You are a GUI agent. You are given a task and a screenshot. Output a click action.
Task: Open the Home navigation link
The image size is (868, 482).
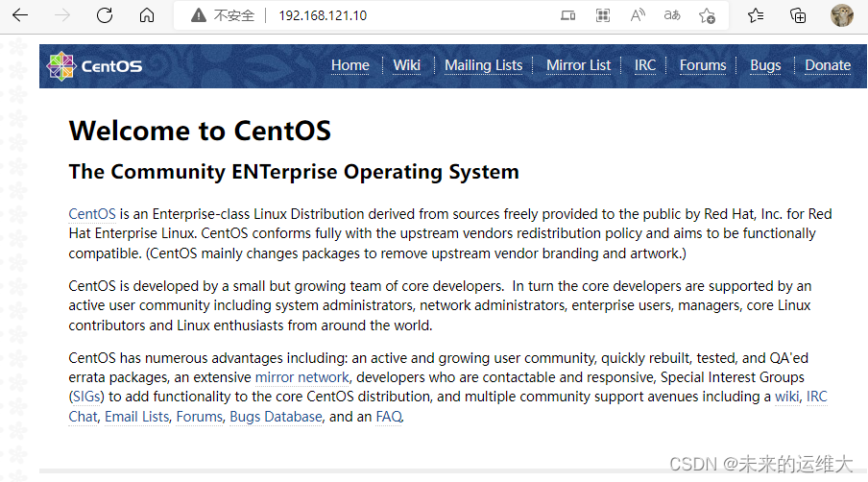click(350, 65)
